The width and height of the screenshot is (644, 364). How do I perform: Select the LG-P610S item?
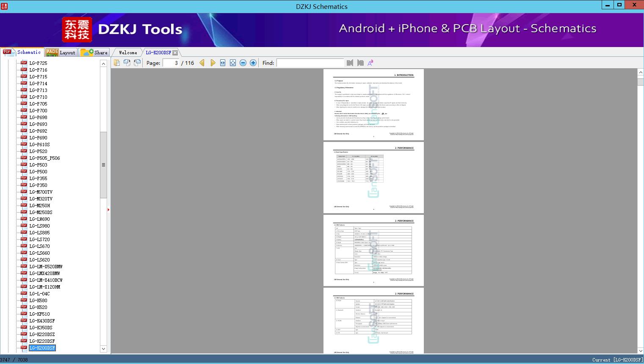click(x=40, y=144)
